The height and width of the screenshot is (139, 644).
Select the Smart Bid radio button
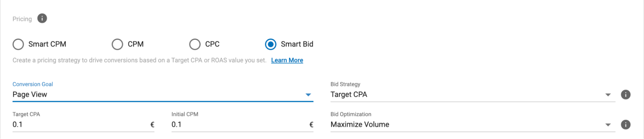tap(271, 44)
